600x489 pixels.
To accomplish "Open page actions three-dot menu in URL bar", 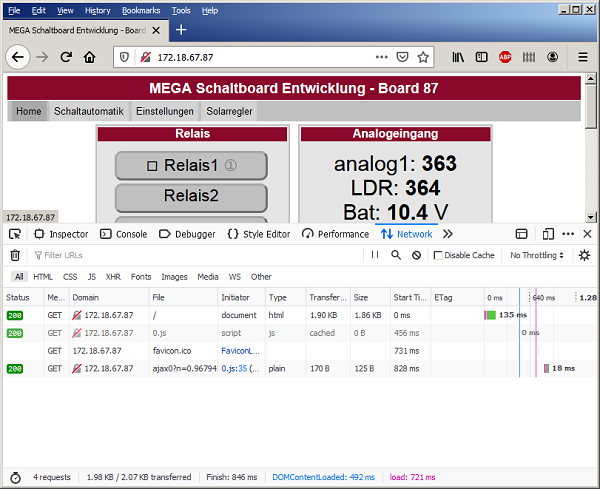I will pos(382,57).
